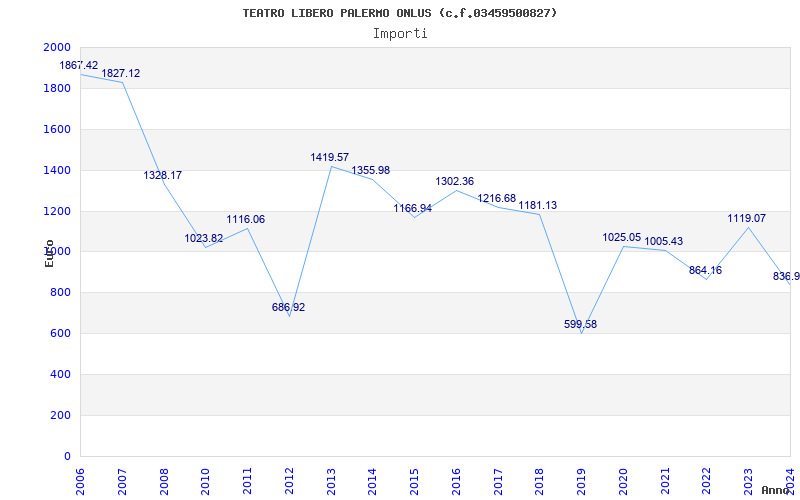Select the 2013 year label
This screenshot has width=800, height=500.
(331, 482)
